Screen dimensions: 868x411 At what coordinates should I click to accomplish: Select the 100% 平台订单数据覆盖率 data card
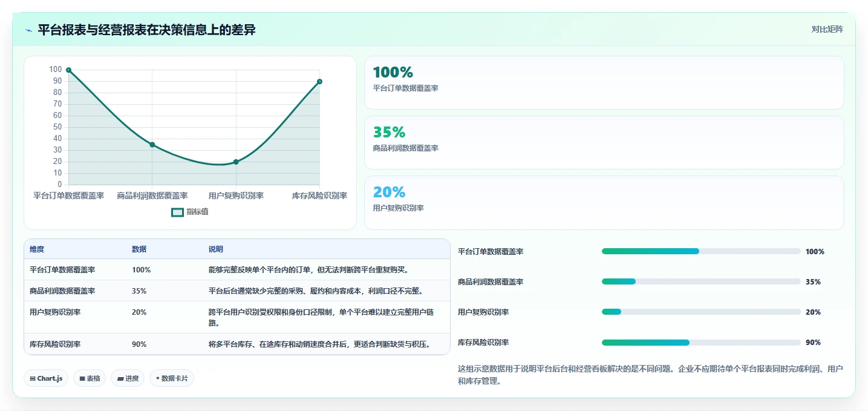tap(604, 82)
